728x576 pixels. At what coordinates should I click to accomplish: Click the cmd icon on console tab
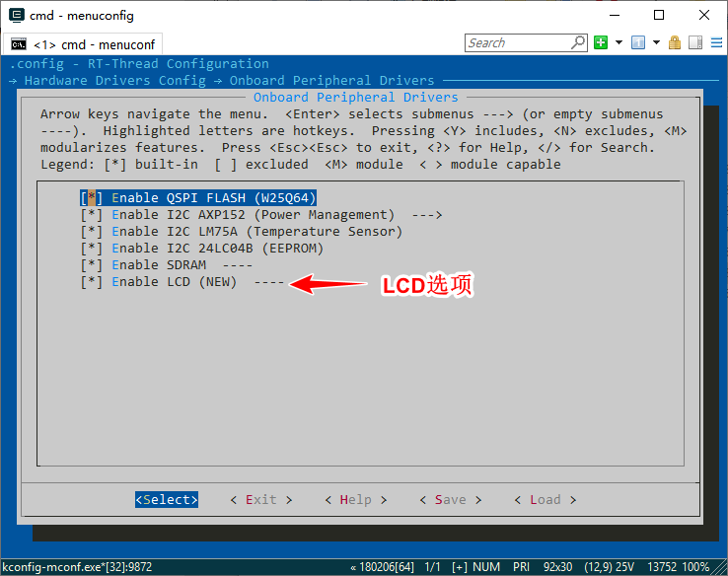18,43
